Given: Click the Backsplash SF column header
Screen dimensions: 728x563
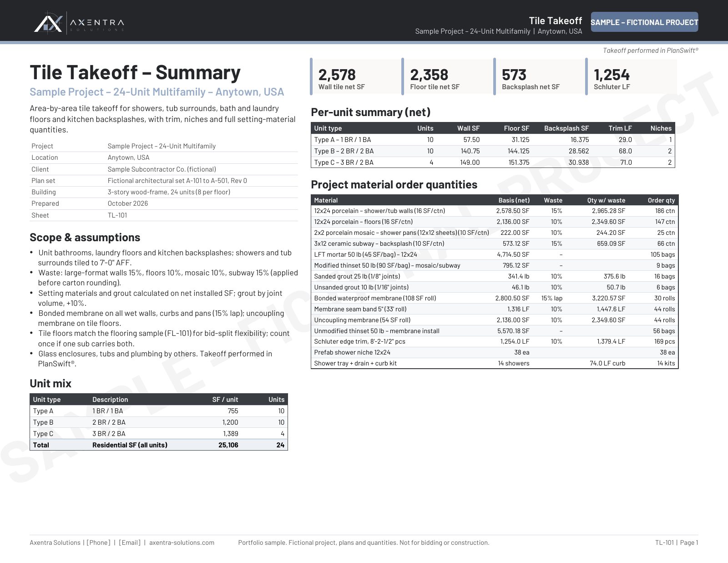Looking at the screenshot, I should [566, 128].
